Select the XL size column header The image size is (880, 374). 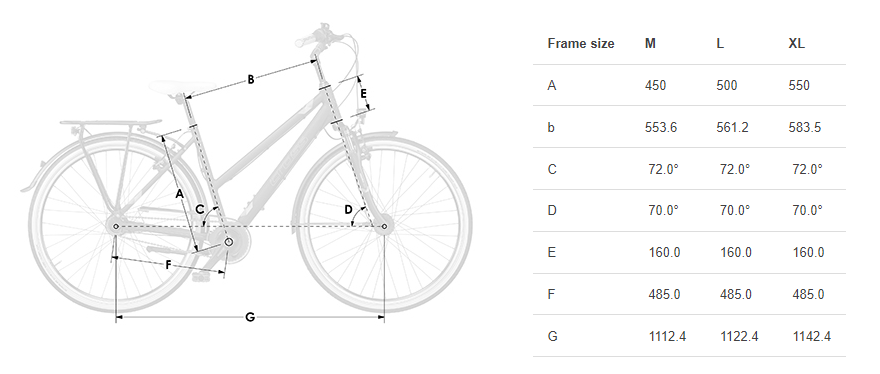pos(796,44)
